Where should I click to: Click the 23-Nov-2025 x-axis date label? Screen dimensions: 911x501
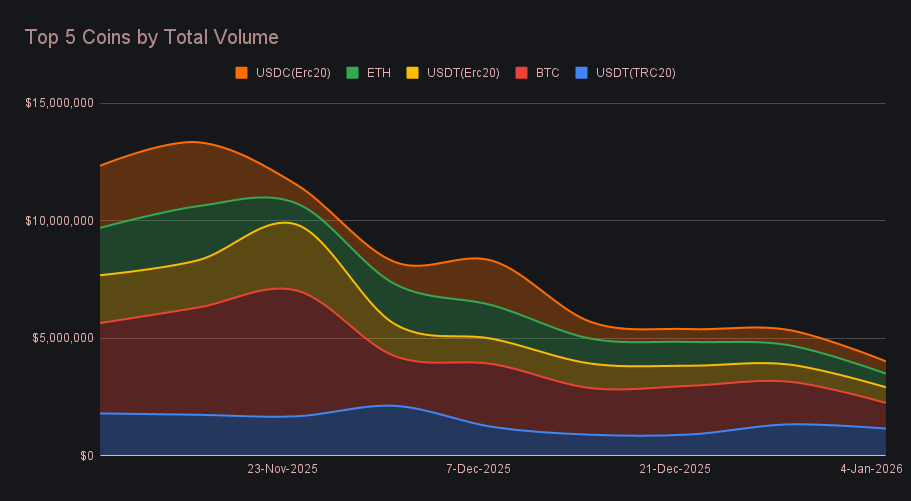coord(282,469)
